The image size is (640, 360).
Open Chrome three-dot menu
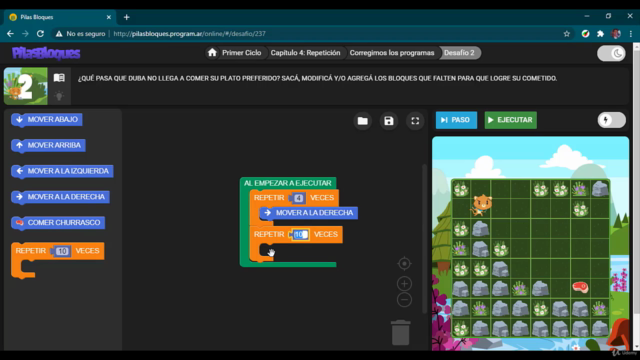coord(631,34)
